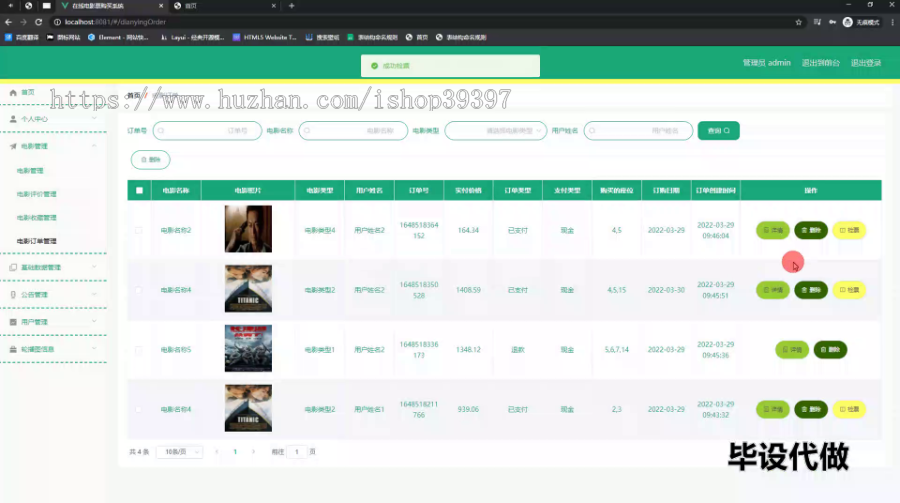Open 电影收藏管理 submenu item
Viewport: 900px width, 503px height.
37,218
